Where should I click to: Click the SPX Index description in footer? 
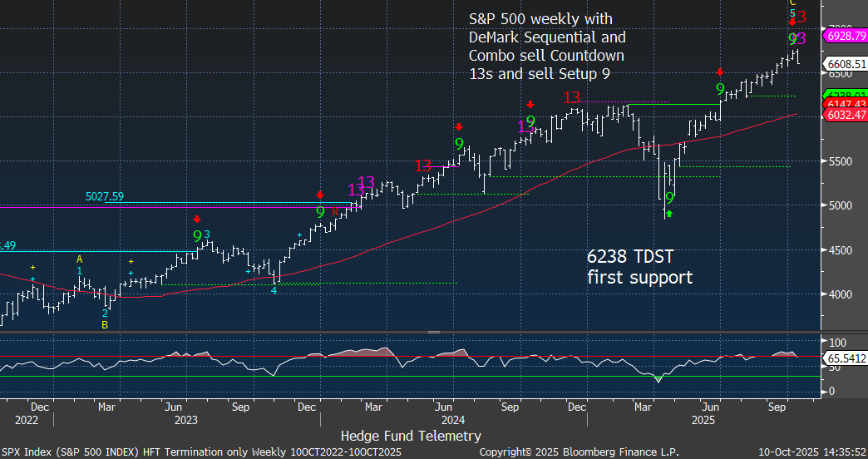200,451
